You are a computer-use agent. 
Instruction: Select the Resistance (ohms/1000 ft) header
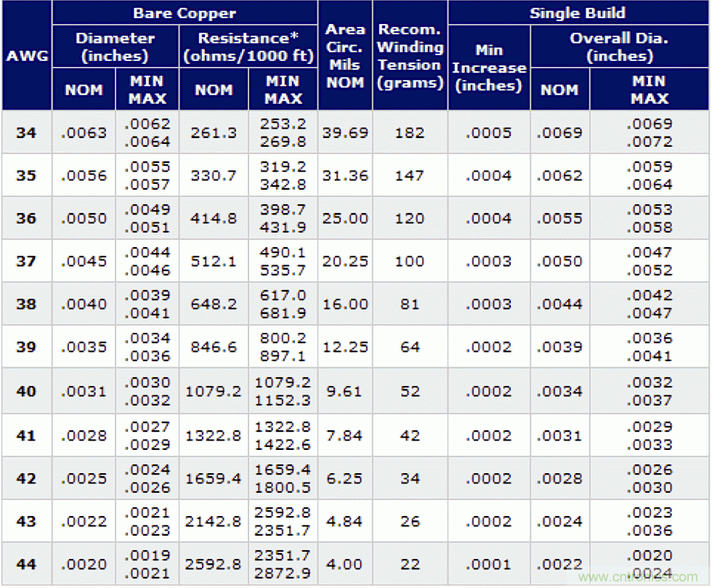tap(247, 47)
